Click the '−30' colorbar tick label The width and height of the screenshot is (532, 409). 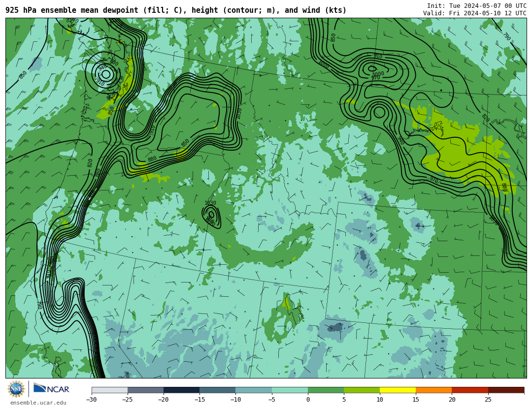[91, 400]
